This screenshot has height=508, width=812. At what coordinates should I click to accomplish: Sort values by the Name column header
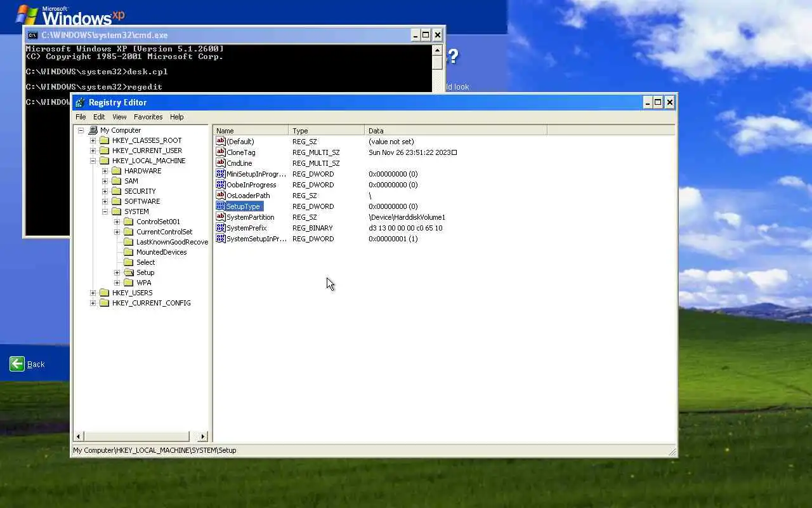click(x=251, y=131)
